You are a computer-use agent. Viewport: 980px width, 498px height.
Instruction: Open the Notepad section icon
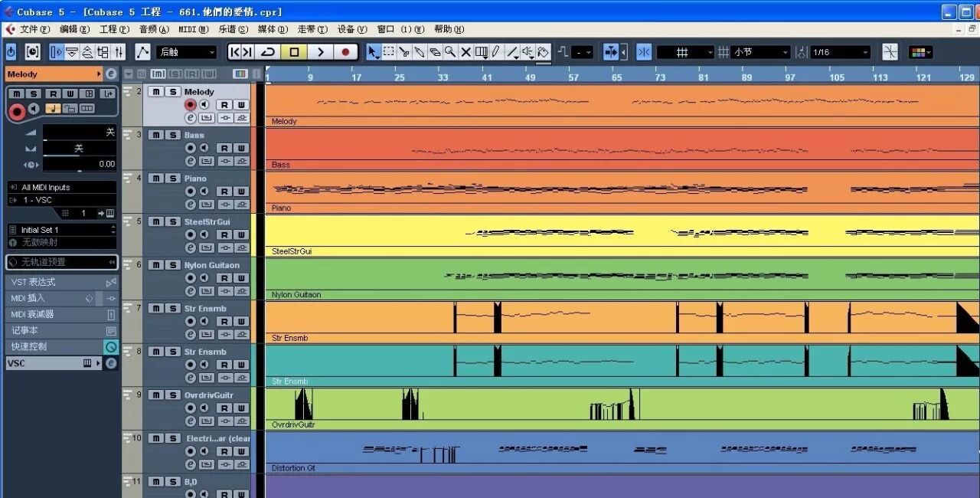[111, 331]
